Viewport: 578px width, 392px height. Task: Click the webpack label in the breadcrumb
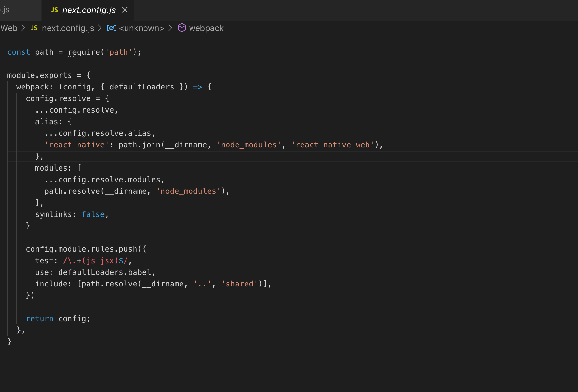coord(206,28)
